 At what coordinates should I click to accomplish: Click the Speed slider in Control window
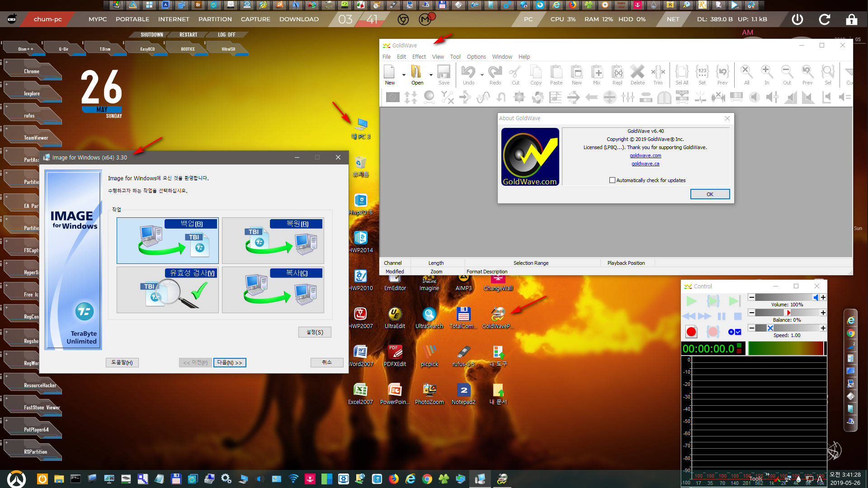point(787,328)
